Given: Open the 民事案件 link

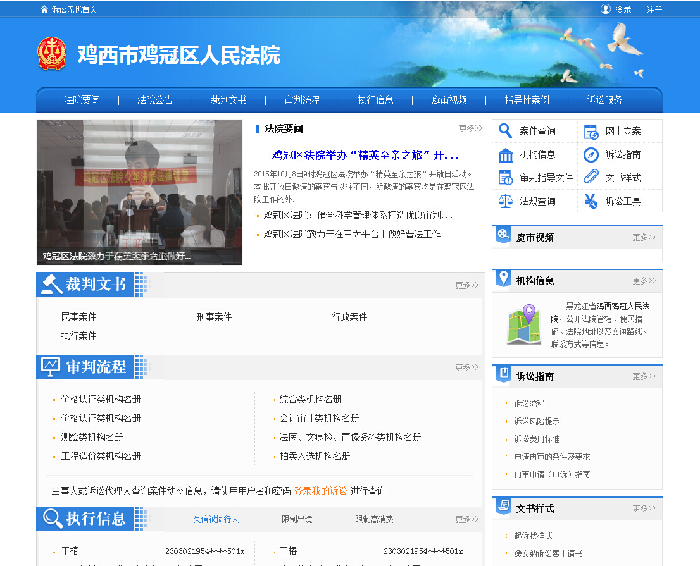Looking at the screenshot, I should click(x=78, y=317).
